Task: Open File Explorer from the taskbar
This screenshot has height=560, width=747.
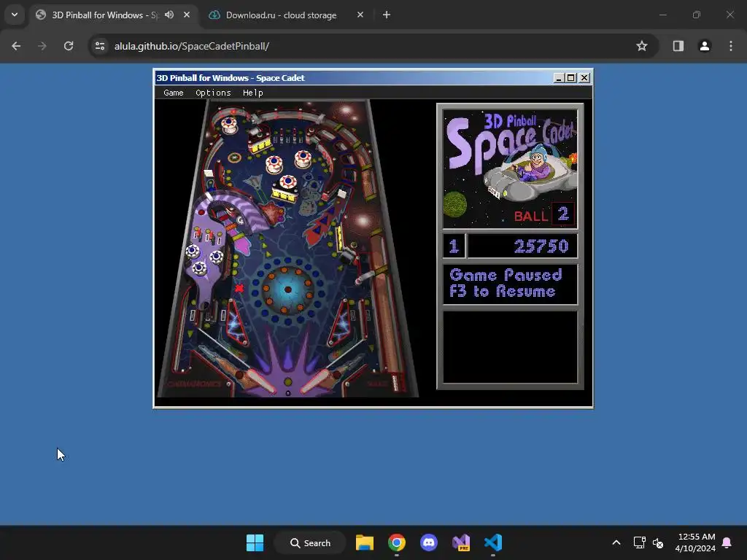Action: pyautogui.click(x=365, y=542)
